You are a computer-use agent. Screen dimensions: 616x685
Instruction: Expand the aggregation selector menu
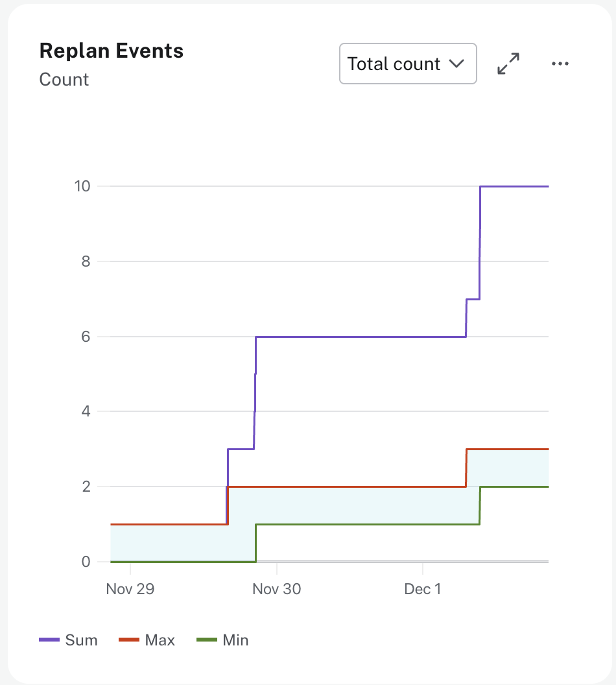[x=408, y=64]
